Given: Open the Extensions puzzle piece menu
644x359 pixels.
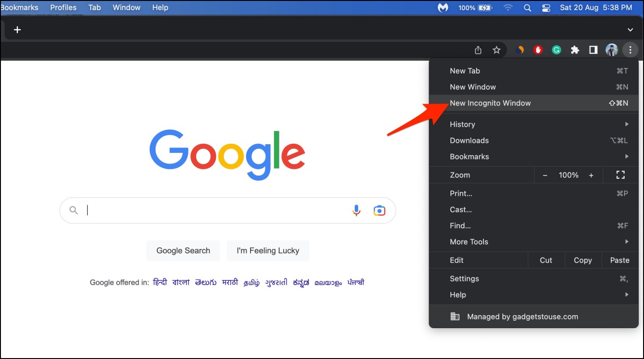Looking at the screenshot, I should tap(575, 50).
